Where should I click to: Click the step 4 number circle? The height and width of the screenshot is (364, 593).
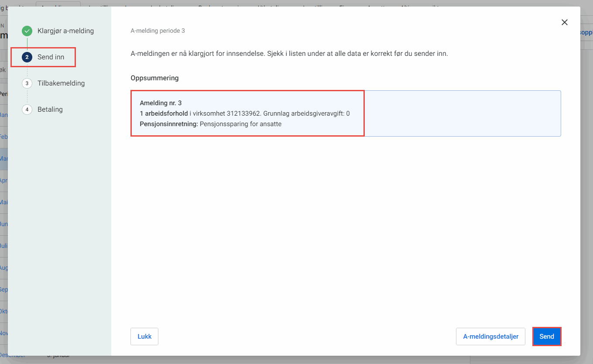[x=27, y=110]
